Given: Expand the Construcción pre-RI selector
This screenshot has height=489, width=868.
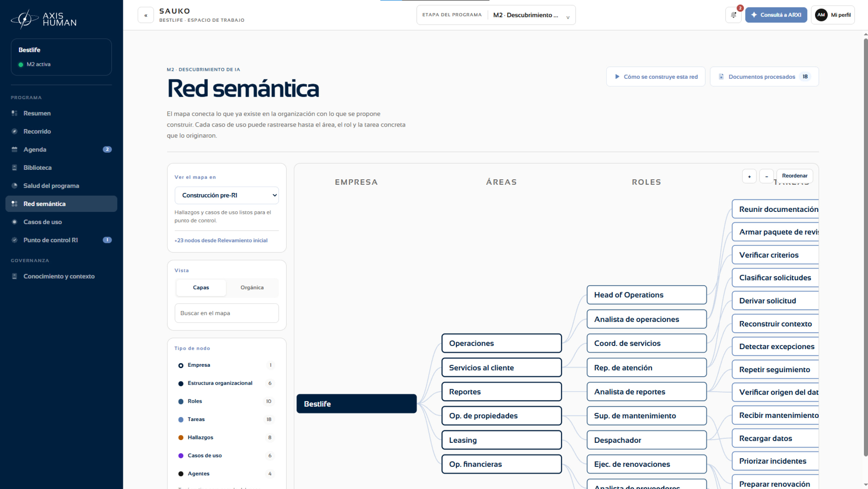Looking at the screenshot, I should (x=227, y=195).
